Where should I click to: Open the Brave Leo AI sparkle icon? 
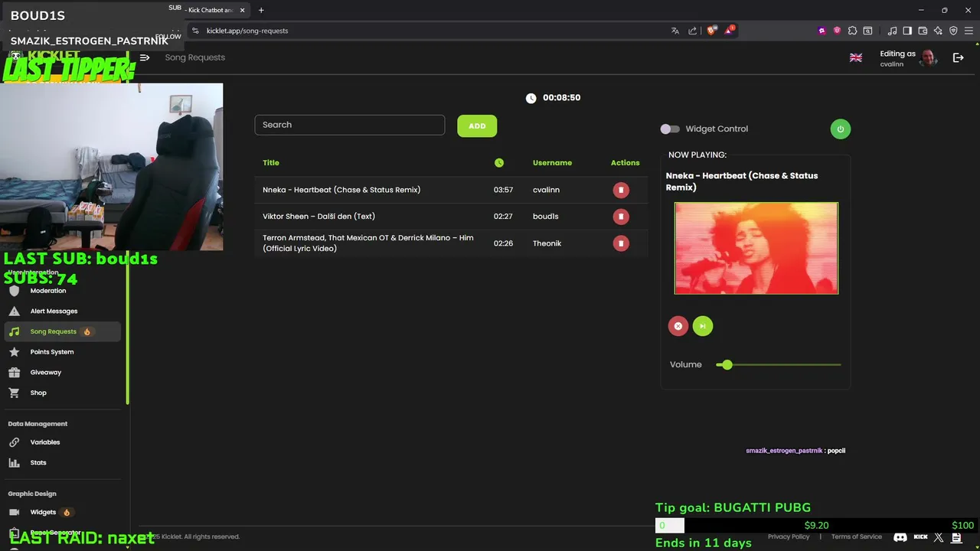938,31
